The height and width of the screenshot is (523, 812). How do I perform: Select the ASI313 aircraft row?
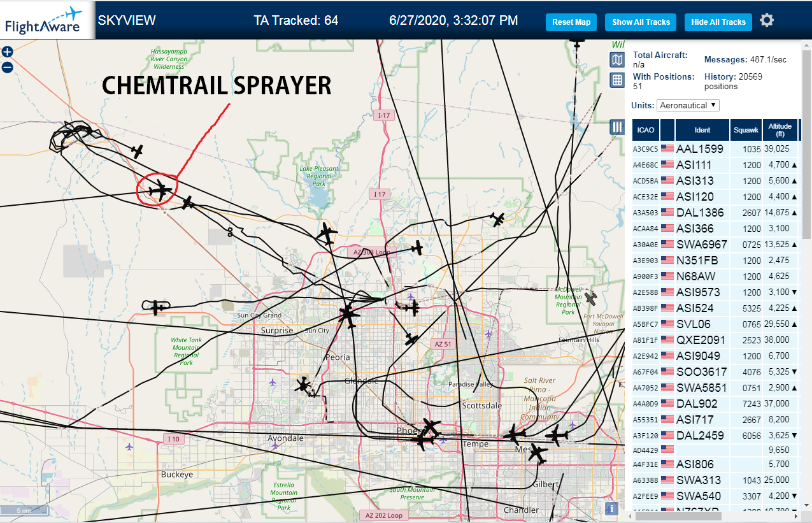(x=715, y=180)
